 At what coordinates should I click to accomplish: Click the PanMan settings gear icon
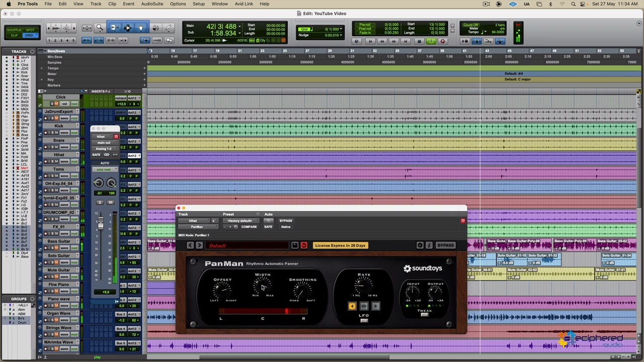click(x=420, y=245)
